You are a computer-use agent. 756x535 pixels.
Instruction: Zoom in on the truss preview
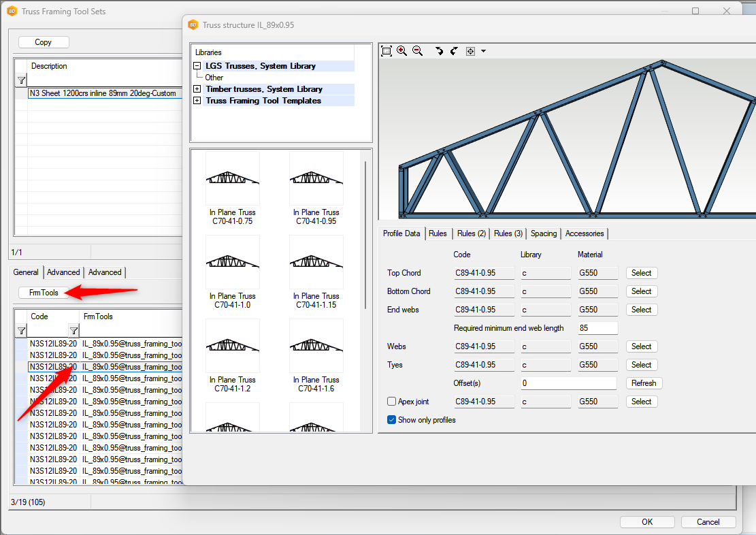tap(402, 51)
